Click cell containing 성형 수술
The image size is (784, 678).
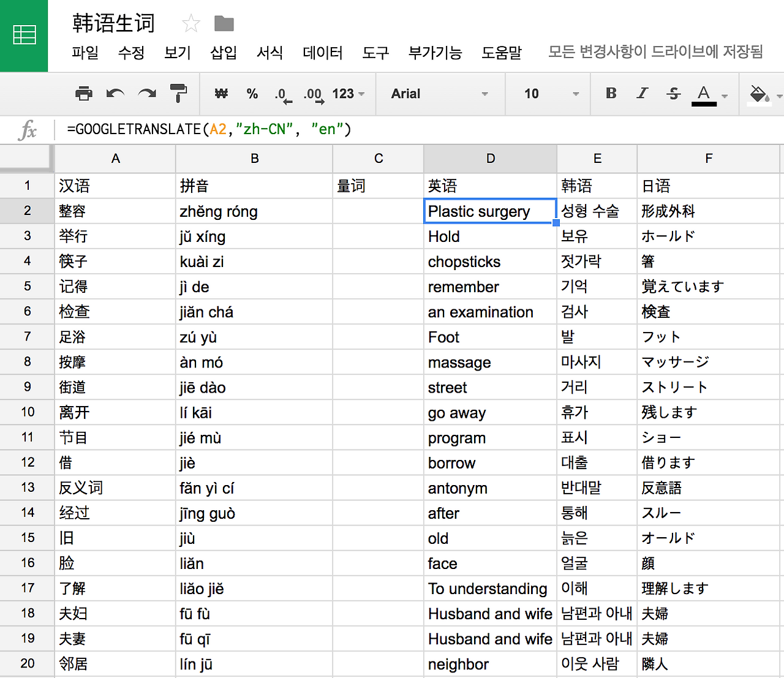tap(597, 211)
